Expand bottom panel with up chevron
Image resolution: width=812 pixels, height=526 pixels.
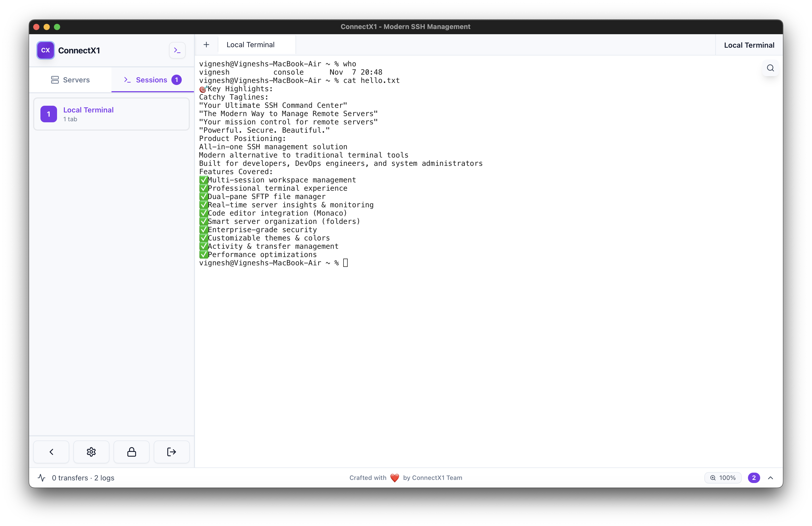(770, 478)
